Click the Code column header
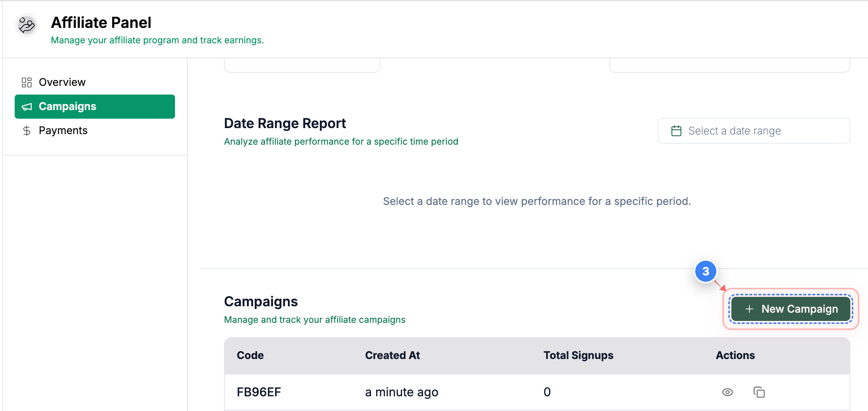 point(250,355)
